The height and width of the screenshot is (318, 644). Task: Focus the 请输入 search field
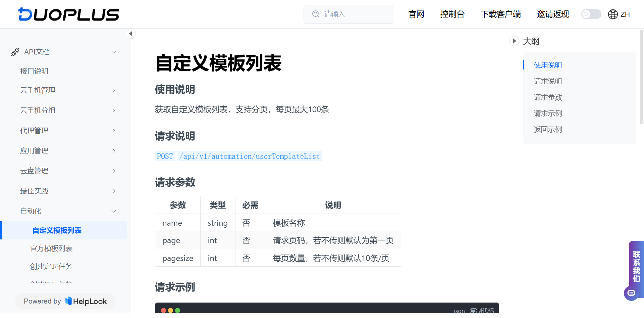click(349, 14)
